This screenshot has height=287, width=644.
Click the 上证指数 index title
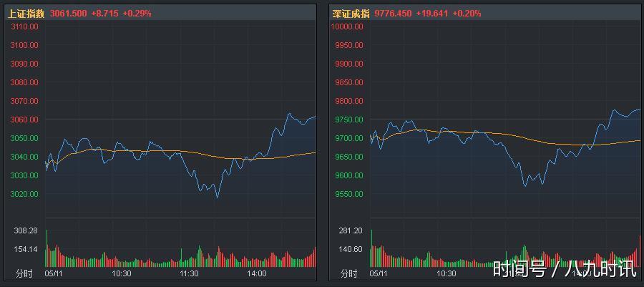(26, 14)
